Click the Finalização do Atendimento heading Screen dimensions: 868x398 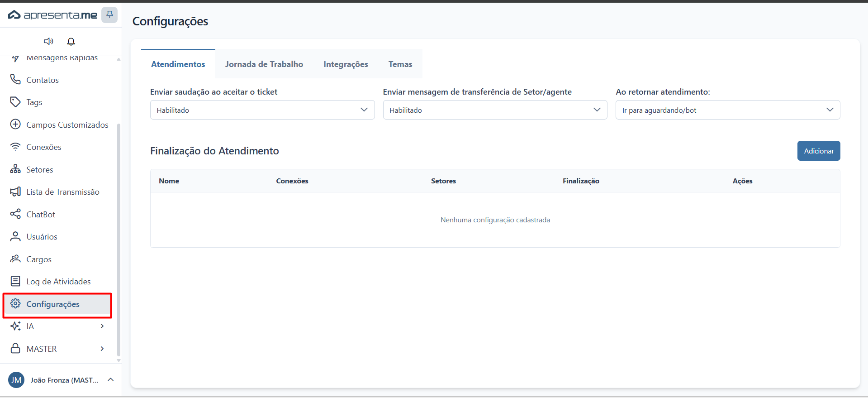coord(214,151)
